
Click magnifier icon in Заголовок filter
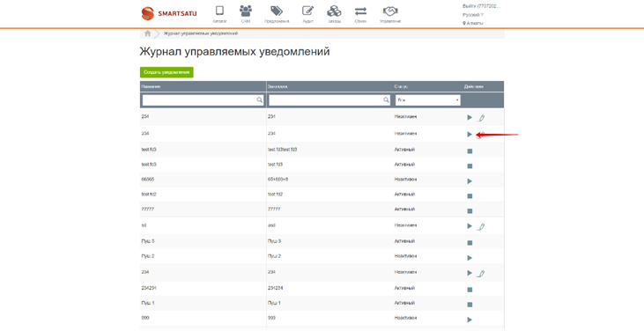pyautogui.click(x=386, y=99)
